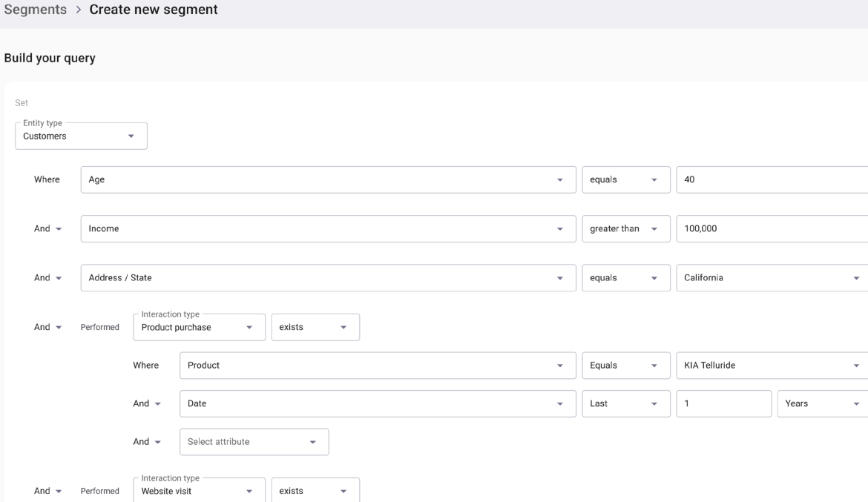This screenshot has height=502, width=868.
Task: Change Product purchase interaction type
Action: point(199,327)
